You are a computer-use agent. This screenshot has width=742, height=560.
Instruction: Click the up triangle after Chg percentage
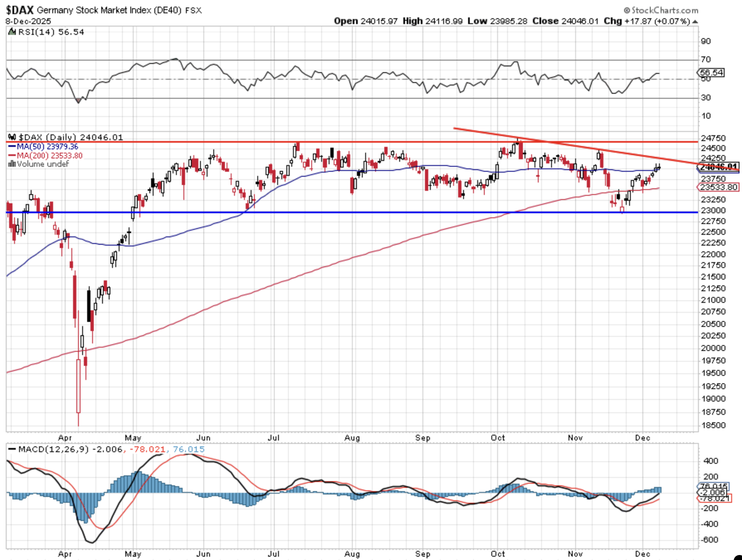coord(695,22)
